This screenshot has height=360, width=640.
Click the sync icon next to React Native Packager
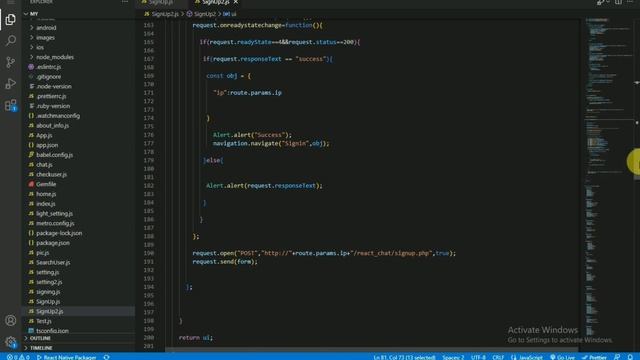pyautogui.click(x=107, y=357)
